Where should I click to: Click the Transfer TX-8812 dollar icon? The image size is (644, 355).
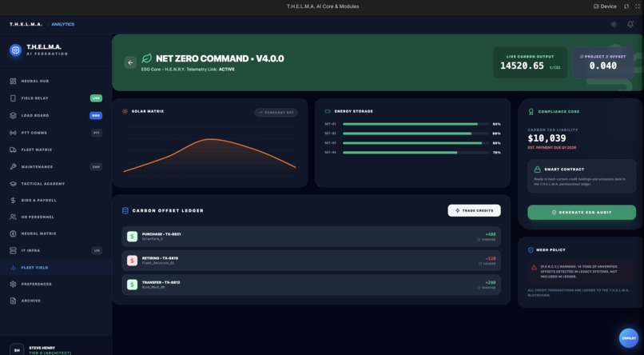click(x=133, y=285)
